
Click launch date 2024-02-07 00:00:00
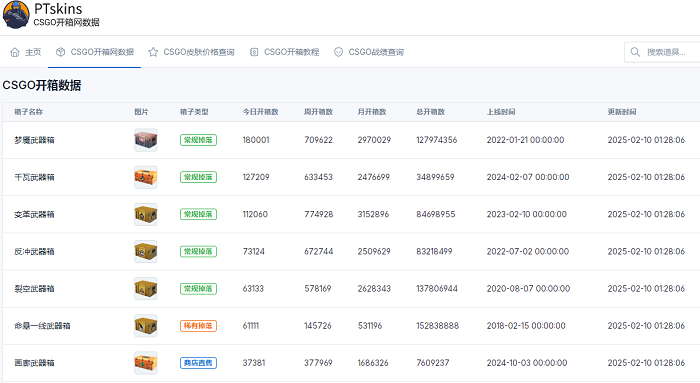(528, 177)
